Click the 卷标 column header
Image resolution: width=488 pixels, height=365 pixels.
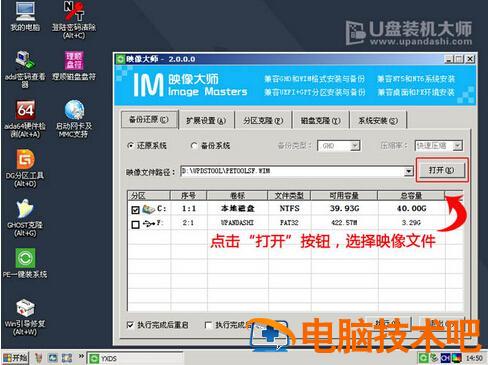237,196
